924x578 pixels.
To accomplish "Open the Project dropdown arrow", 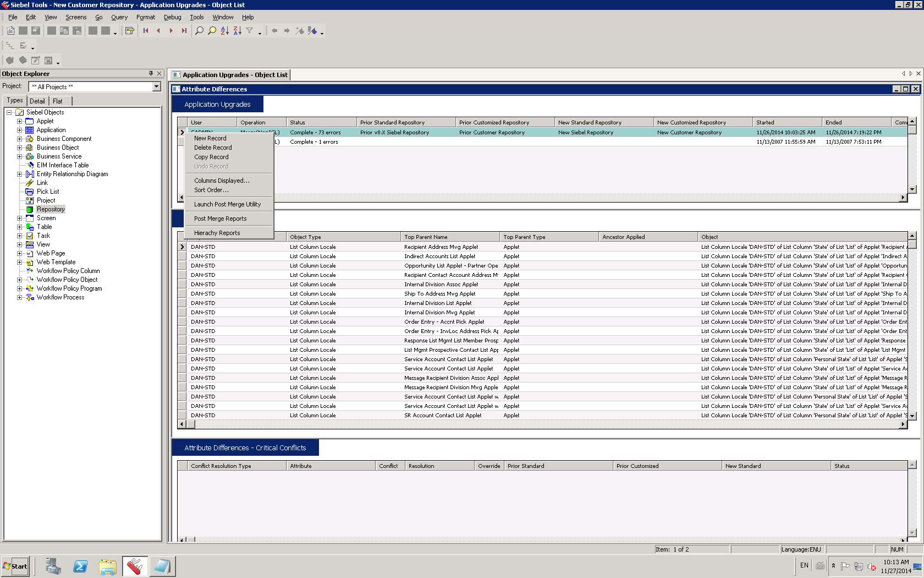I will tap(157, 86).
